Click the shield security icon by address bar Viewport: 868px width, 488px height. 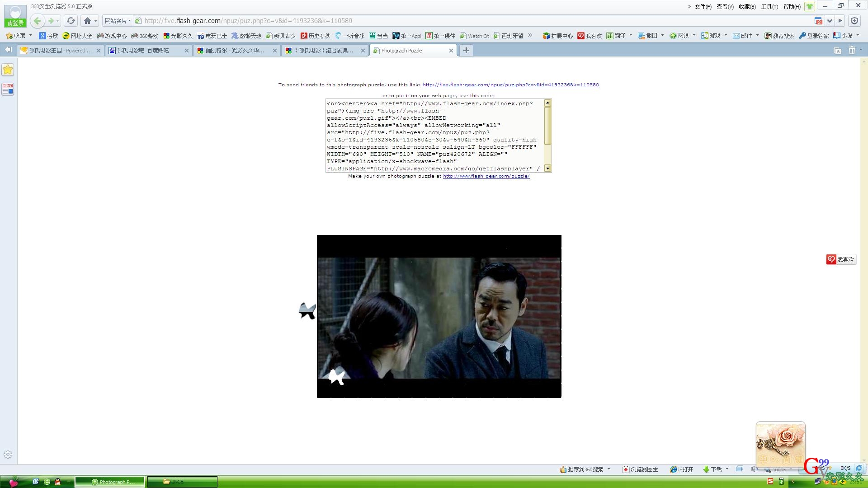click(x=854, y=21)
